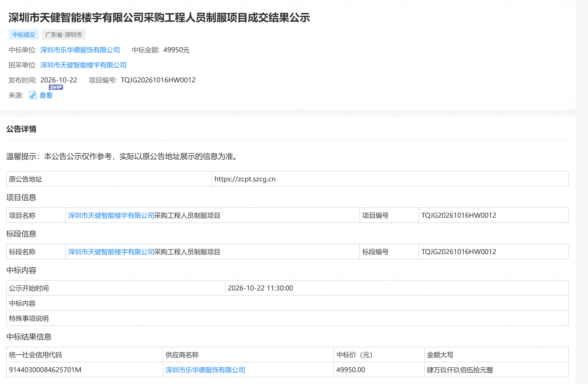Image resolution: width=588 pixels, height=384 pixels.
Task: Click the 中标成交 tag
Action: tap(23, 34)
